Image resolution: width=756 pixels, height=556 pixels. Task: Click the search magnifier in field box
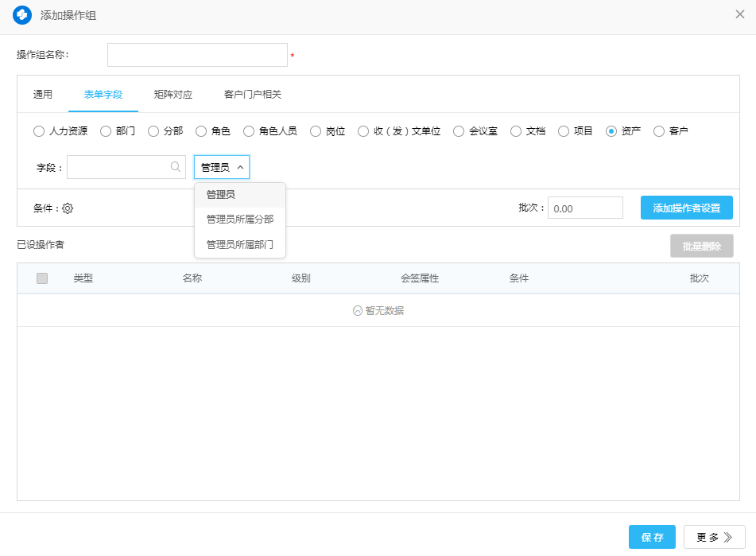click(x=175, y=167)
